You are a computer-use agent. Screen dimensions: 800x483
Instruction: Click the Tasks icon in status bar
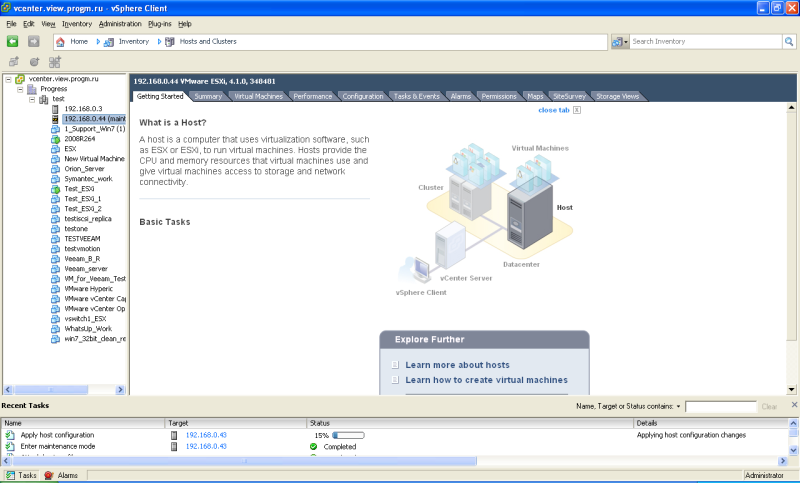point(10,475)
